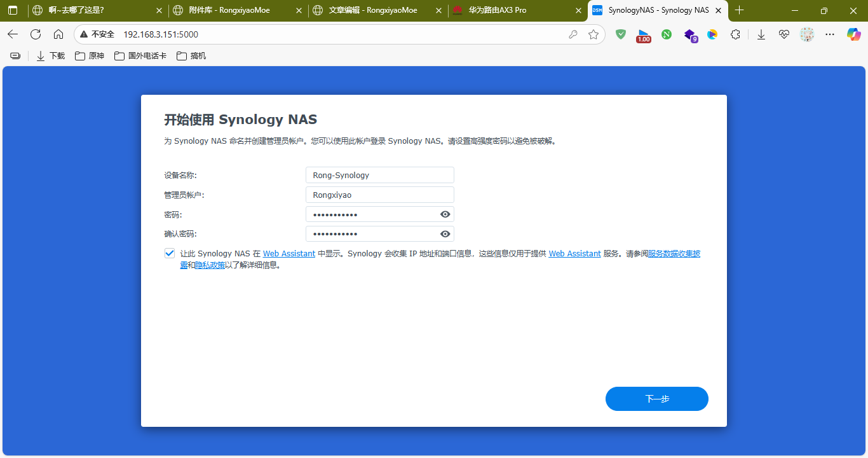Open the 服务数据收集披露 link
The image size is (868, 458).
coord(674,254)
